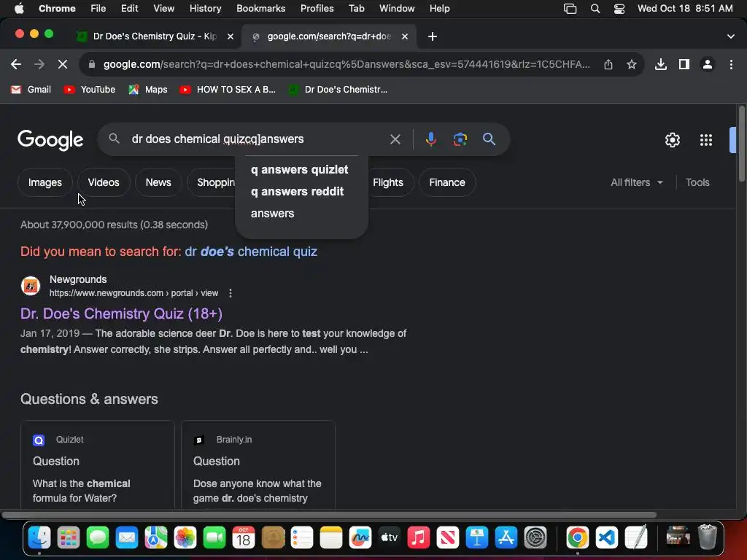The height and width of the screenshot is (560, 747).
Task: Open the side panel icon
Action: (x=684, y=64)
